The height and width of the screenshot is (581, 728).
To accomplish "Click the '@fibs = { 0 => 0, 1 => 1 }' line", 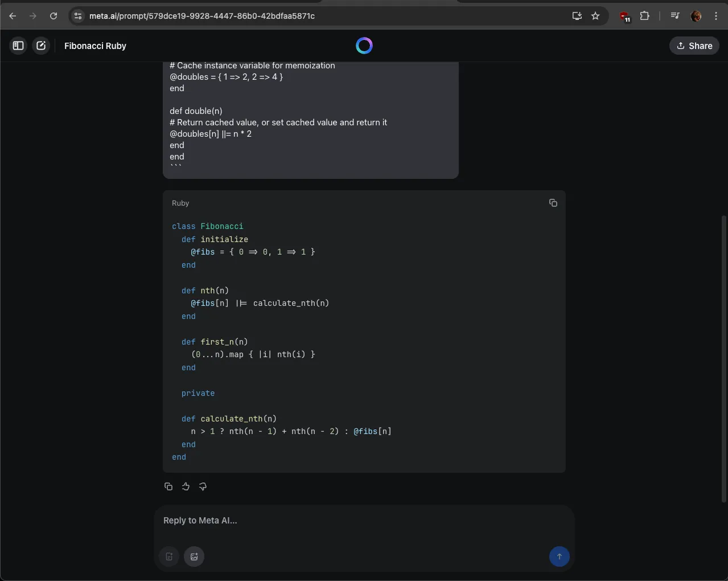I will (253, 252).
